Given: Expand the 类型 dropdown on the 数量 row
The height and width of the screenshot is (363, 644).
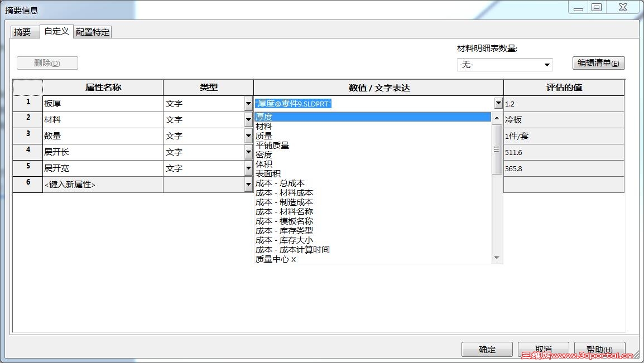Looking at the screenshot, I should (x=248, y=135).
